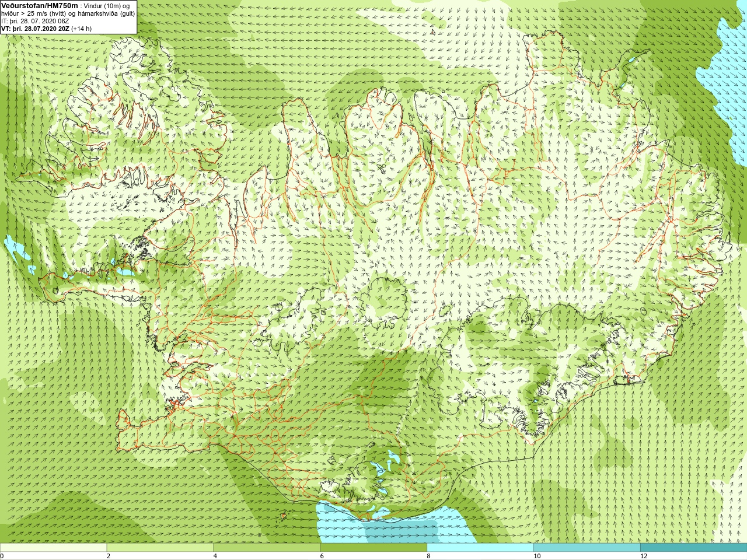This screenshot has height=560, width=747.
Task: Select the 'Vindur (10m) og' label
Action: point(107,6)
